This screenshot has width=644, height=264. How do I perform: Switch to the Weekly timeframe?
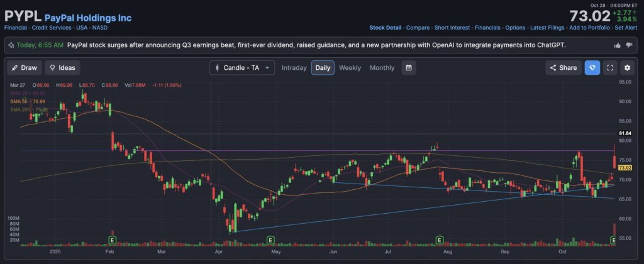pos(350,68)
